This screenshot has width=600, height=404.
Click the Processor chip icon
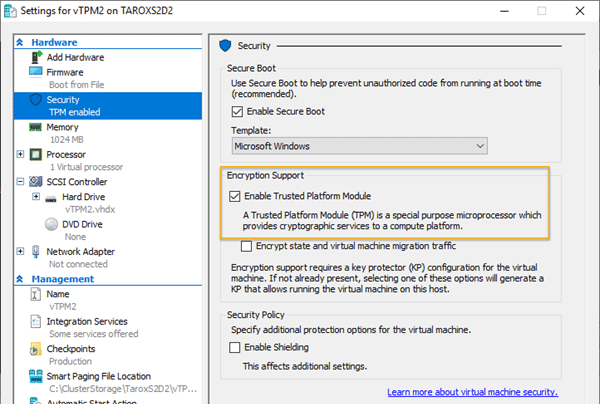(x=36, y=155)
